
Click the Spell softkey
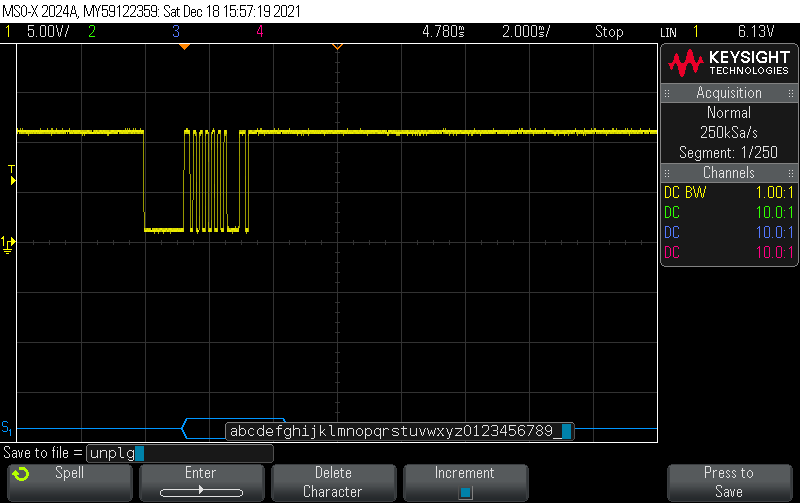70,483
